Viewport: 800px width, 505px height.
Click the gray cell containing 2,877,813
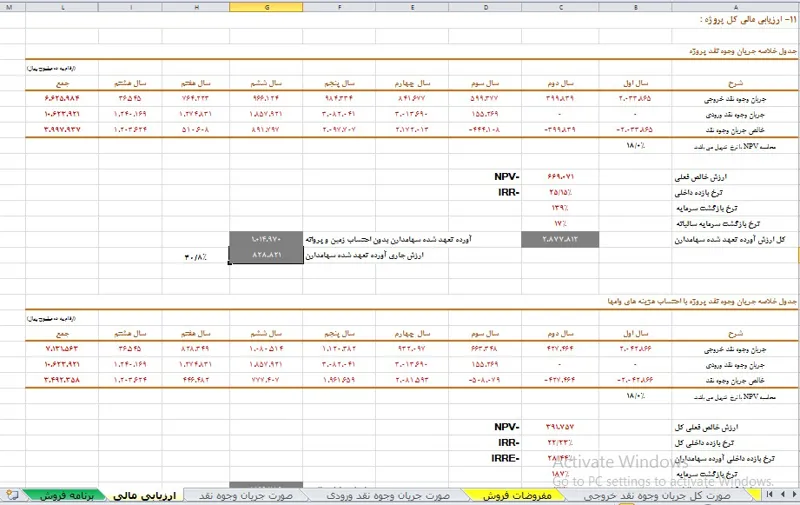point(559,240)
